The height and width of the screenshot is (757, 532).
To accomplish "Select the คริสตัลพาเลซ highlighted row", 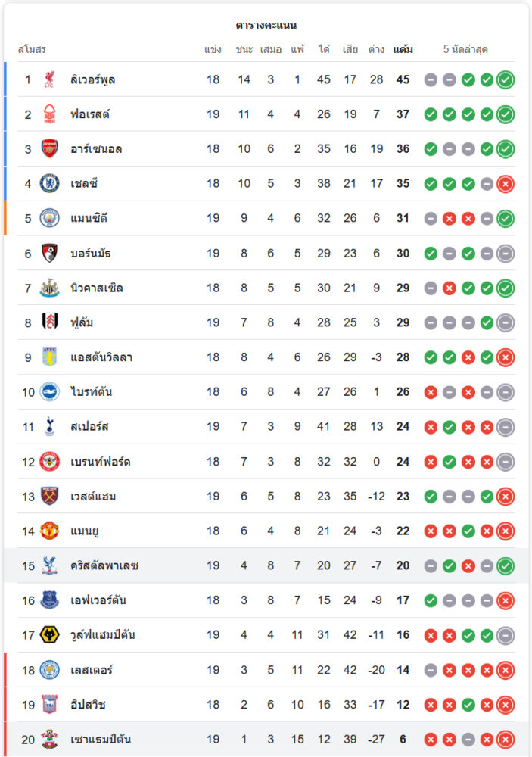I will pyautogui.click(x=266, y=565).
